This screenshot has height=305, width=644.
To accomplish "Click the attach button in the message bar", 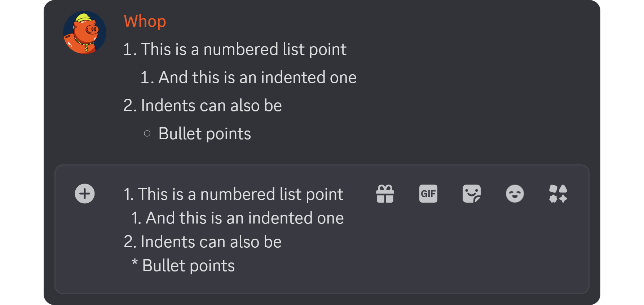I will (84, 194).
